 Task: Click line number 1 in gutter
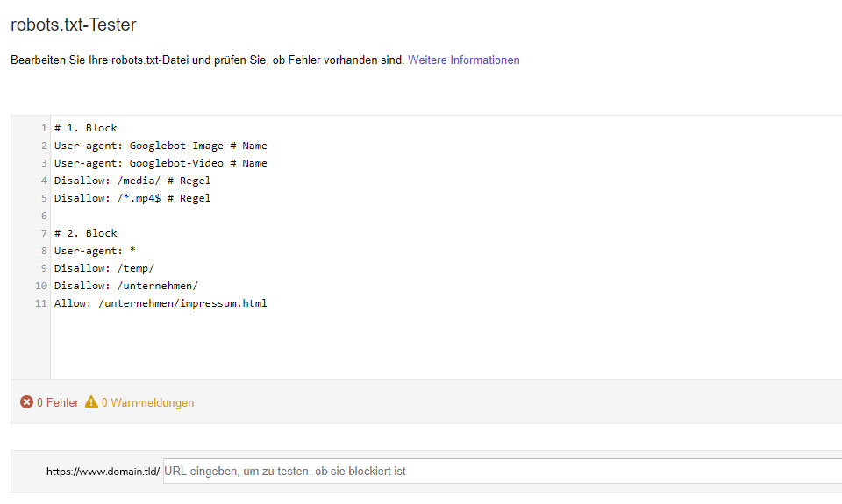click(44, 128)
